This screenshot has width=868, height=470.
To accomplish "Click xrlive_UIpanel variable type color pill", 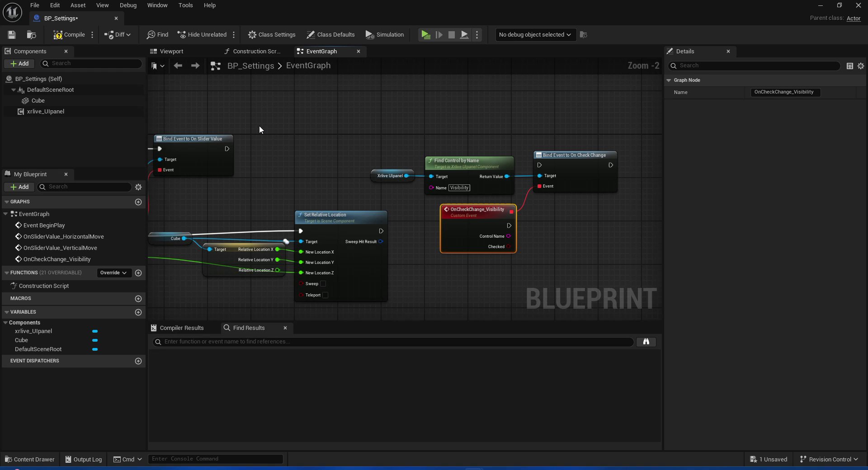I will point(95,331).
